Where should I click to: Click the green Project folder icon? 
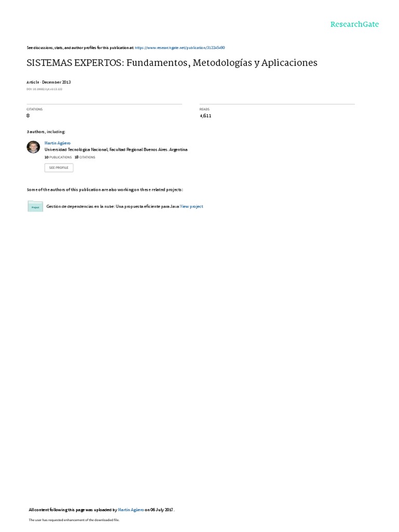click(x=35, y=206)
